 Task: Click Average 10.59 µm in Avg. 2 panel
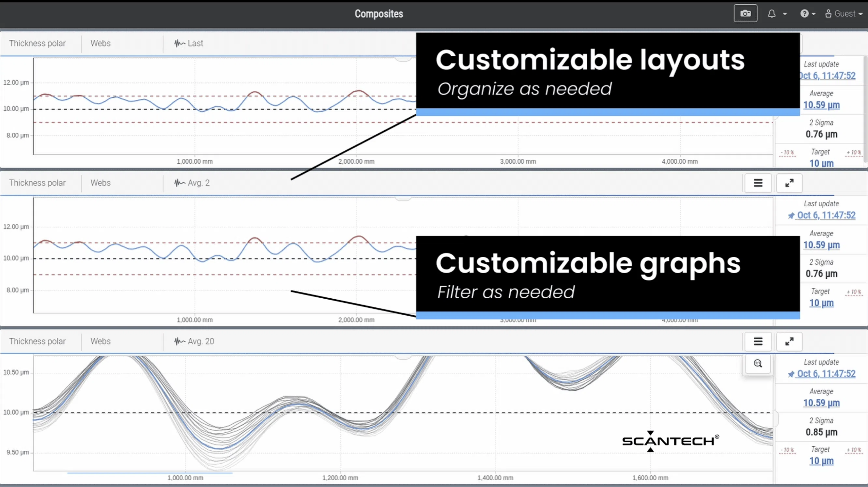(821, 245)
